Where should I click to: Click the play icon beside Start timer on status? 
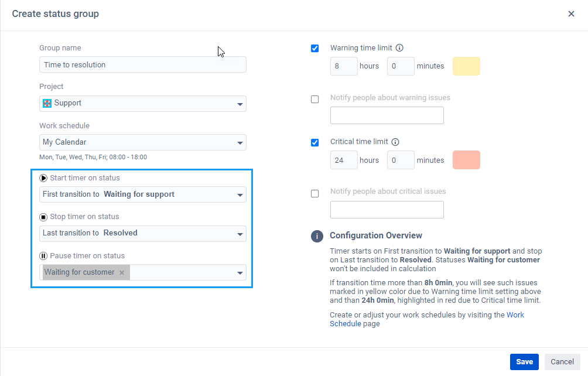point(43,178)
